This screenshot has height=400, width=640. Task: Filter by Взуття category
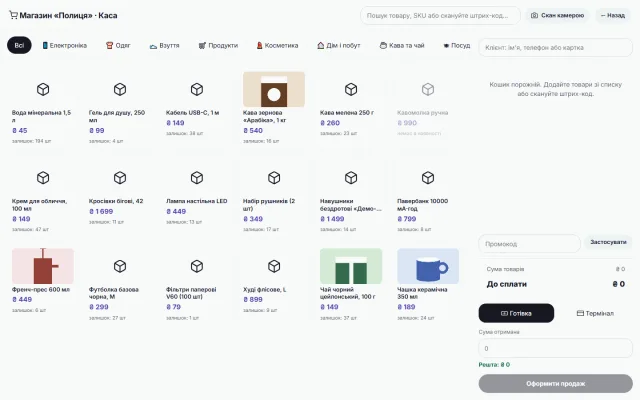(x=164, y=45)
